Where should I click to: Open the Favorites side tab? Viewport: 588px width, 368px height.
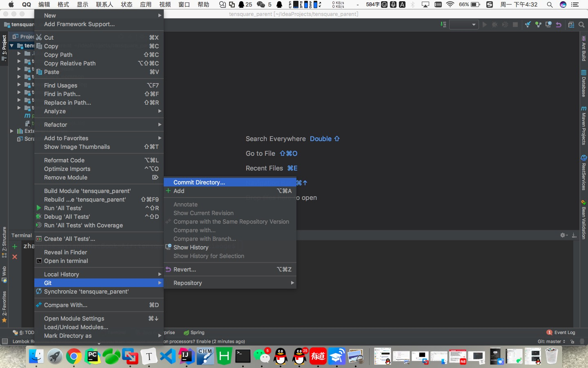[x=4, y=307]
